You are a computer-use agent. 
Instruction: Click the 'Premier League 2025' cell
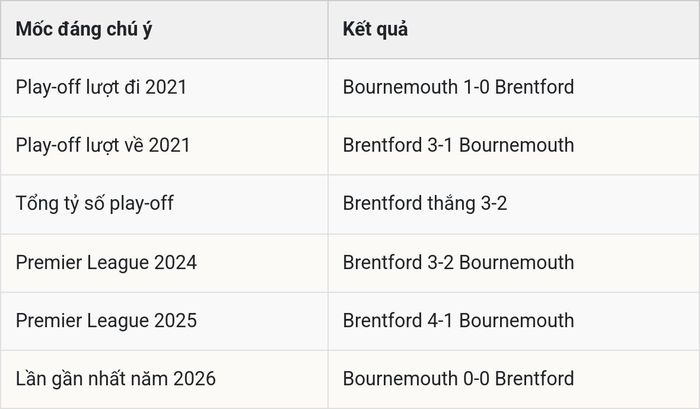click(x=164, y=321)
